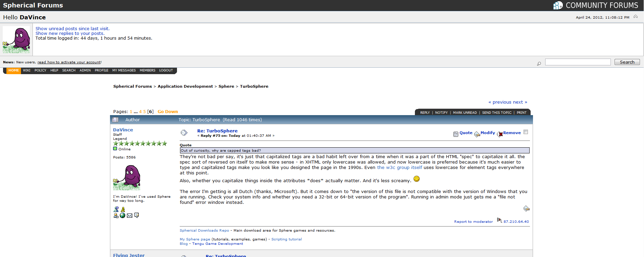Screen dimensions: 644x257
Task: Click the Modify pencil icon
Action: pos(477,134)
